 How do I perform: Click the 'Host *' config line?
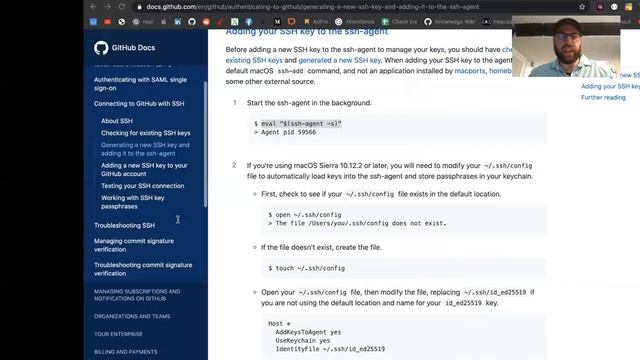click(279, 324)
